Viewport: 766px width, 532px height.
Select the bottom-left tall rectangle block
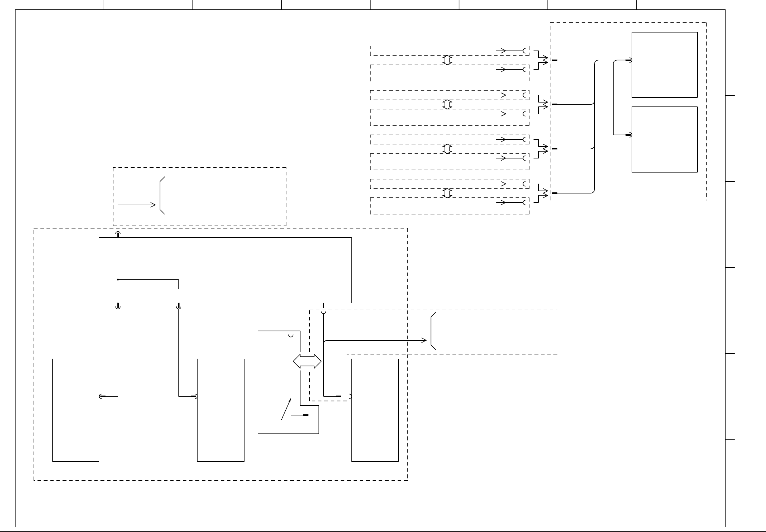pos(76,410)
